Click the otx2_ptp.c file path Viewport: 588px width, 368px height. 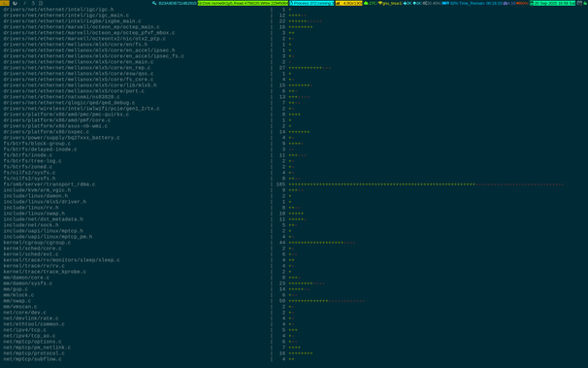pyautogui.click(x=84, y=39)
